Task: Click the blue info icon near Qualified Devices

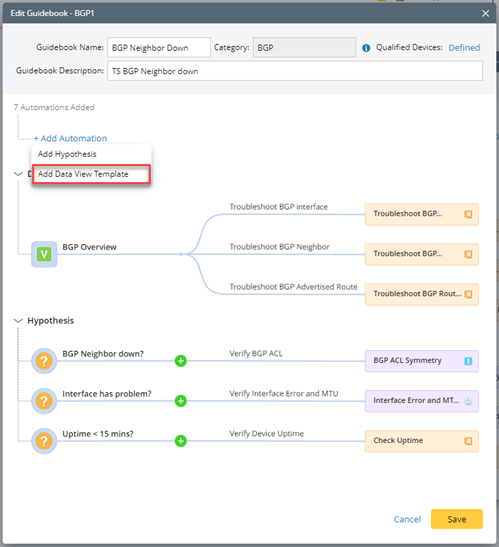Action: click(366, 48)
